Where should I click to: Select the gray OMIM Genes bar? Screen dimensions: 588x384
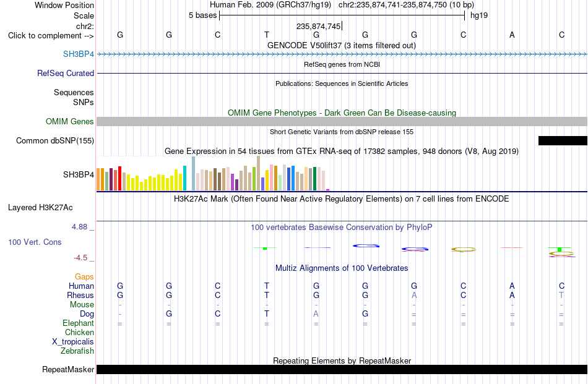coord(342,121)
